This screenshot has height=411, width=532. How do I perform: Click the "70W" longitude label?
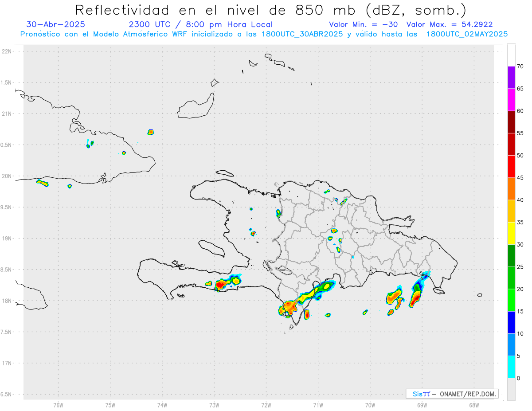pyautogui.click(x=370, y=405)
